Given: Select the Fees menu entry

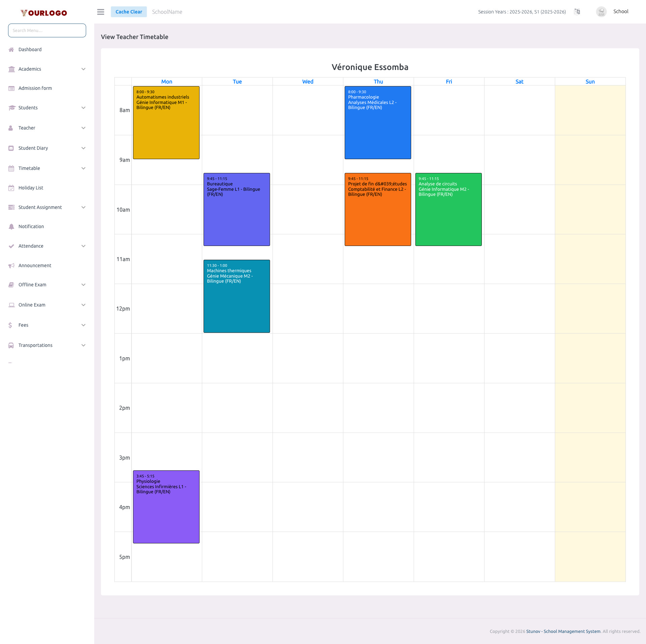Looking at the screenshot, I should (x=23, y=325).
